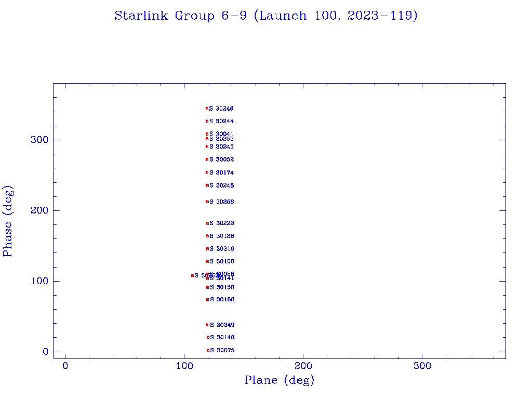Select the 'S 30075' satellite label

pos(222,351)
